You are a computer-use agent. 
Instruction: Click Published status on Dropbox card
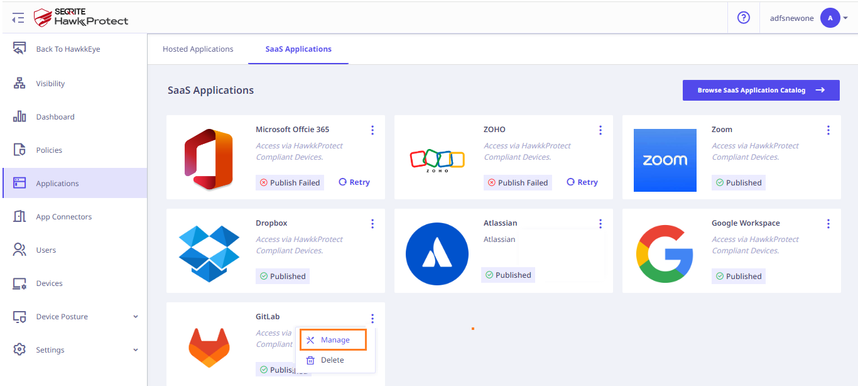tap(282, 276)
